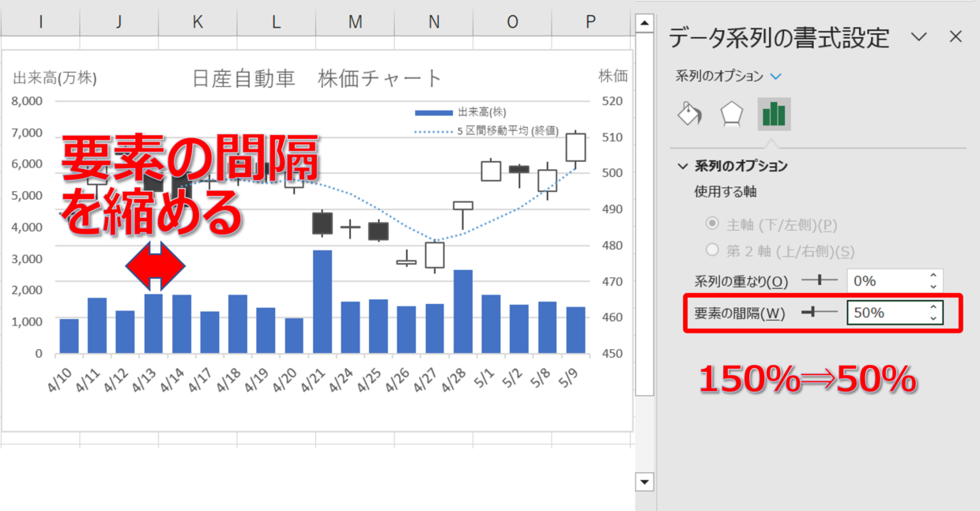Screen dimensions: 980x511
Task: Select the 4/20 volume bar
Action: point(294,336)
